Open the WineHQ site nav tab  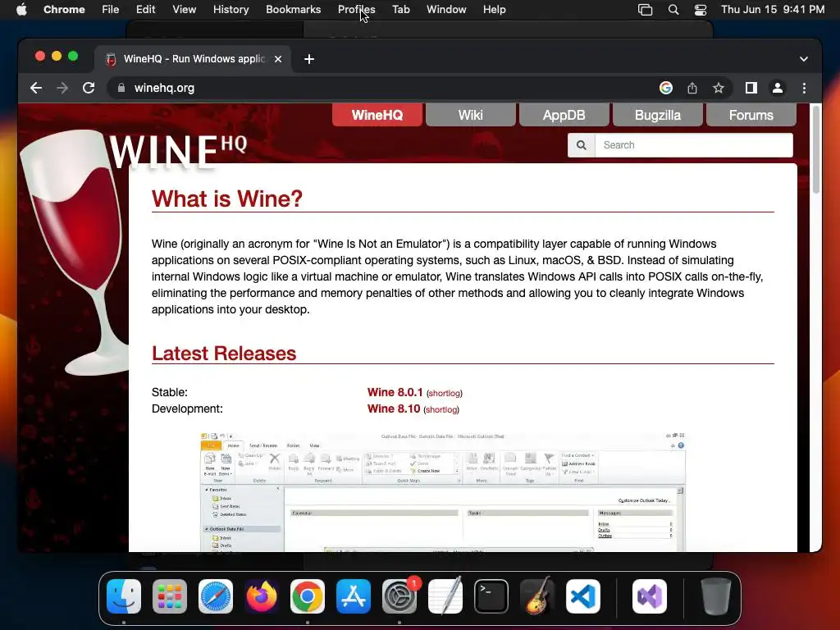(377, 115)
